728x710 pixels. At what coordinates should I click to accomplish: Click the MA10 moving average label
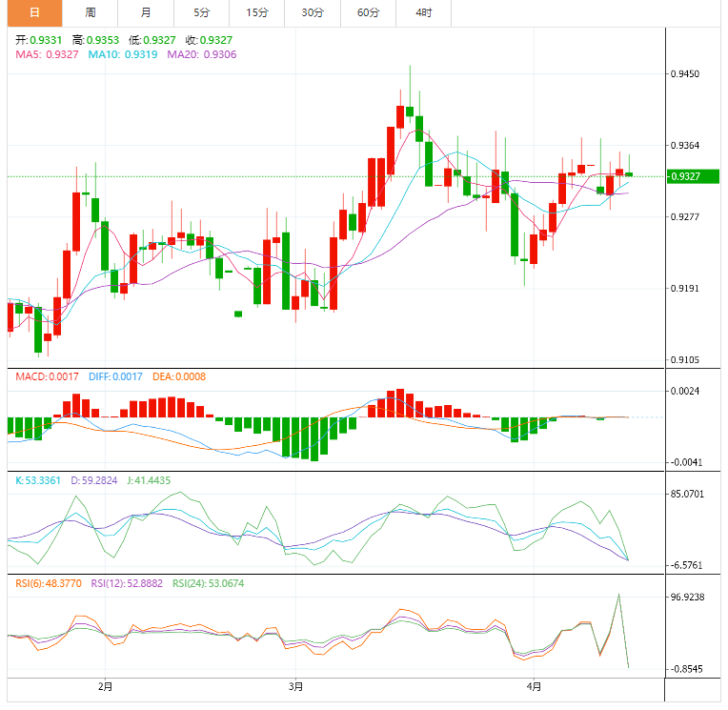pos(123,54)
